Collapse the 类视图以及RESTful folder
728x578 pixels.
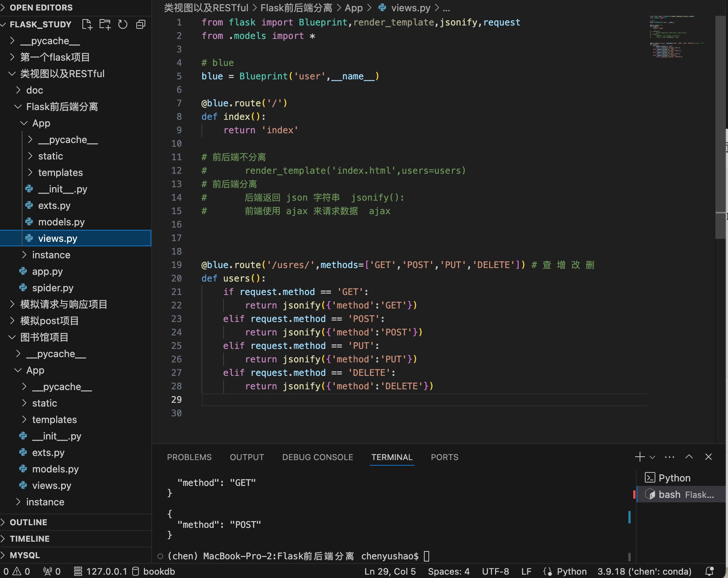[x=76, y=74]
